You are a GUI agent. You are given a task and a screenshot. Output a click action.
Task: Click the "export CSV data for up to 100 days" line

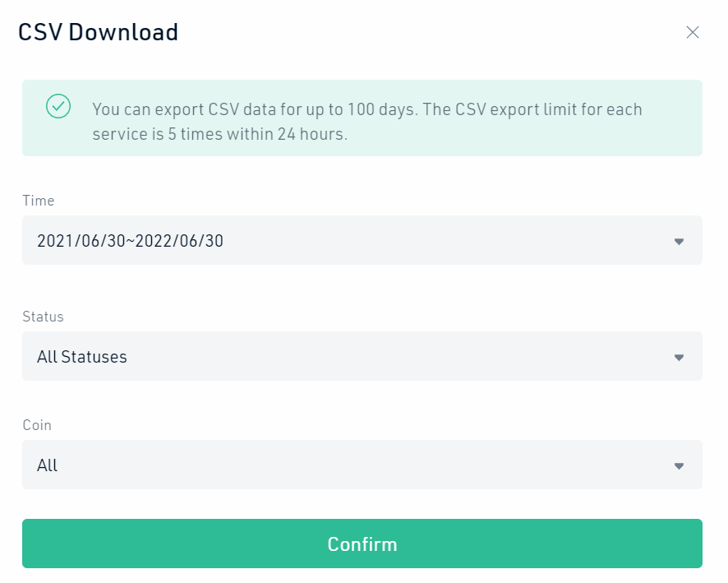tap(367, 109)
